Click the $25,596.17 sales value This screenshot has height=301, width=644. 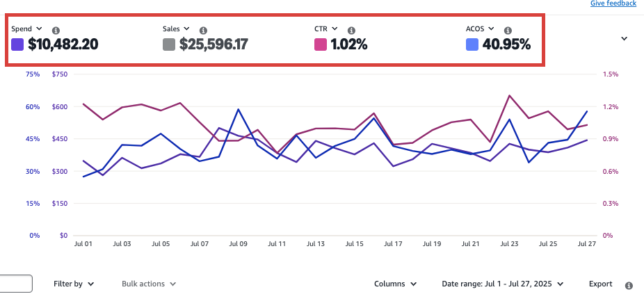(214, 44)
